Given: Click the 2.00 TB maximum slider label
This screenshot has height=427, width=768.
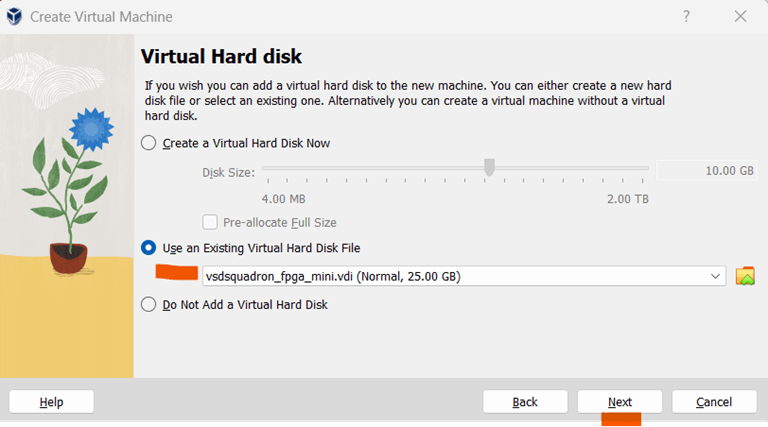Looking at the screenshot, I should [627, 199].
